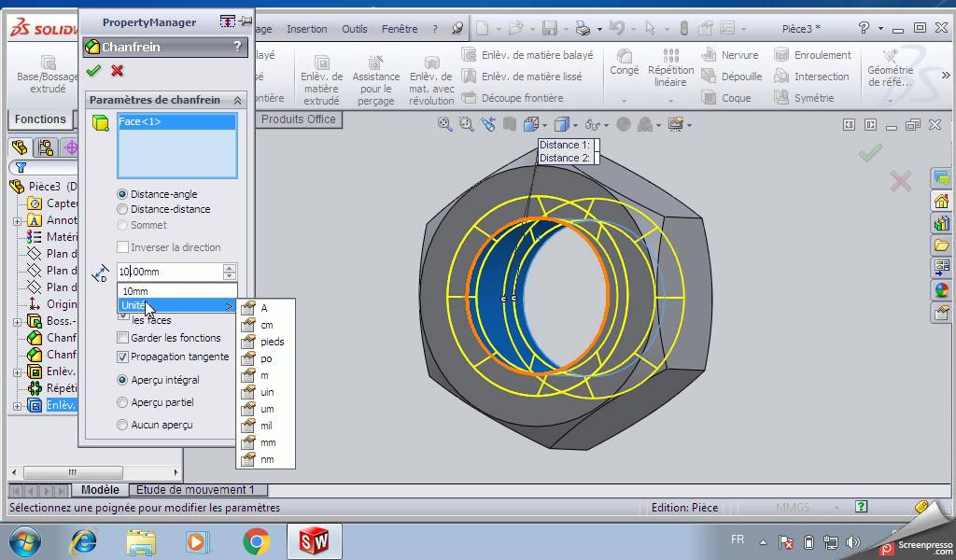Select Base/Bossage extrudé tool

point(48,75)
